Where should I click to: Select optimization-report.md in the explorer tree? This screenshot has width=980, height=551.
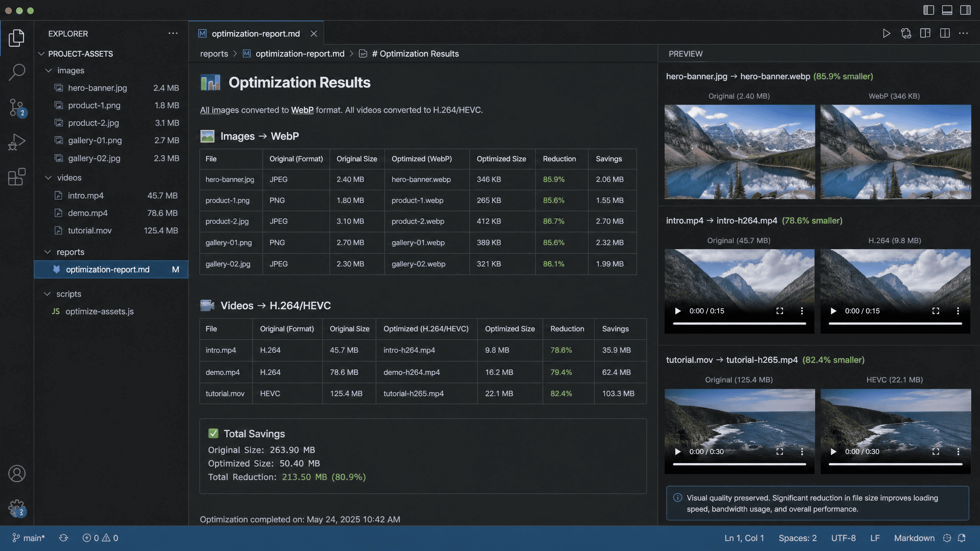pyautogui.click(x=111, y=269)
